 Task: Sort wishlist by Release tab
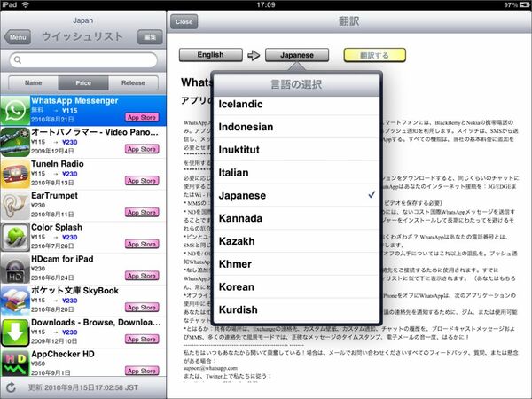click(133, 82)
